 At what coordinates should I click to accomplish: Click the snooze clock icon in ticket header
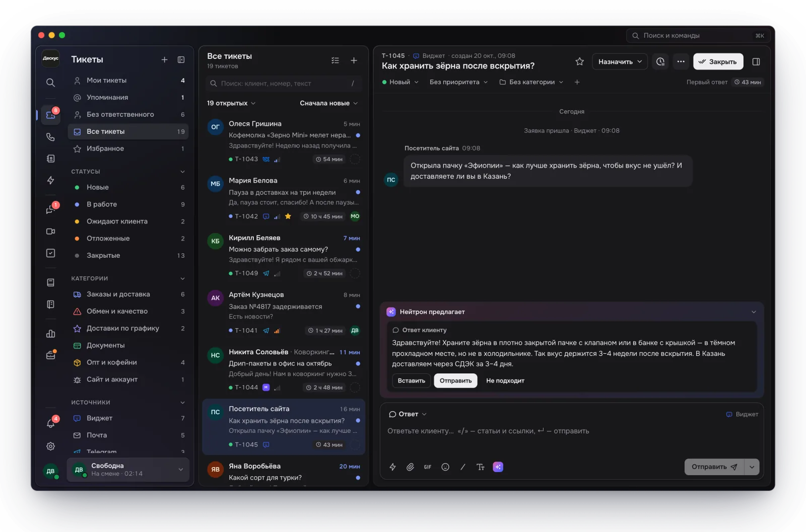660,61
